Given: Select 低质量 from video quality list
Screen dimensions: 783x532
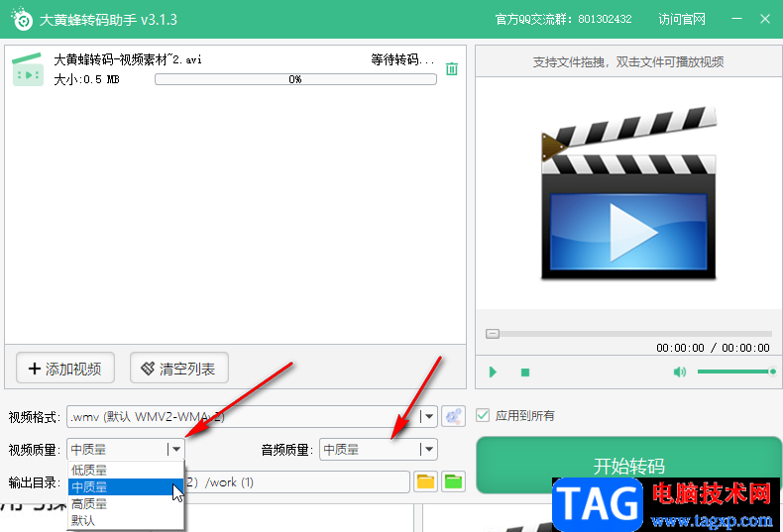Looking at the screenshot, I should point(126,470).
